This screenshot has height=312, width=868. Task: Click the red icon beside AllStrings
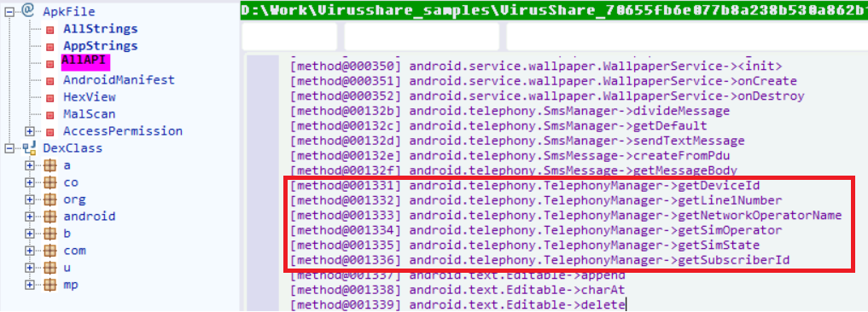(x=50, y=29)
